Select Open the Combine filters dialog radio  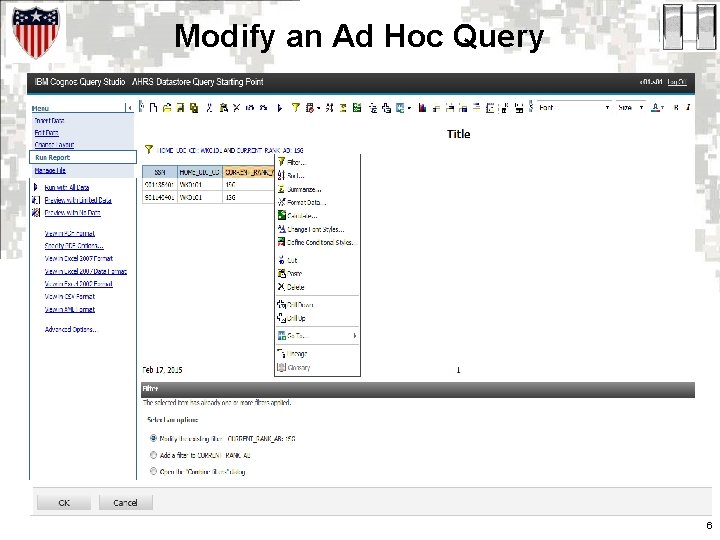tap(153, 471)
